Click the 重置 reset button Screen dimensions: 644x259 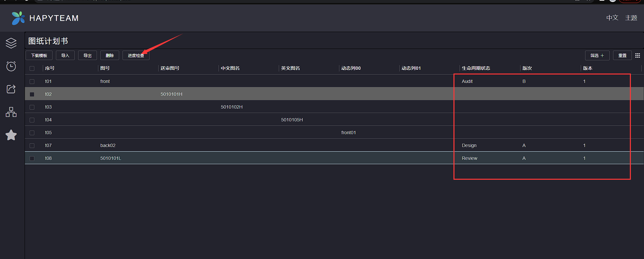pos(622,55)
